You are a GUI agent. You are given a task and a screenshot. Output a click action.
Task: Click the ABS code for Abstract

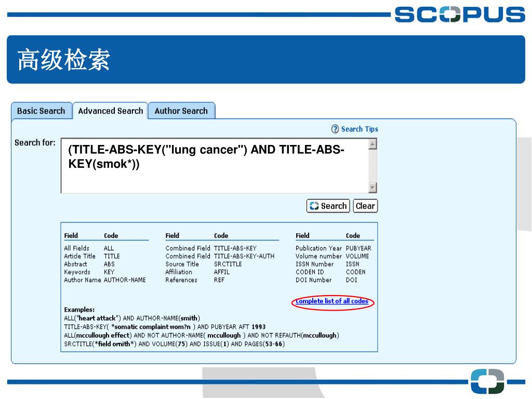[109, 264]
